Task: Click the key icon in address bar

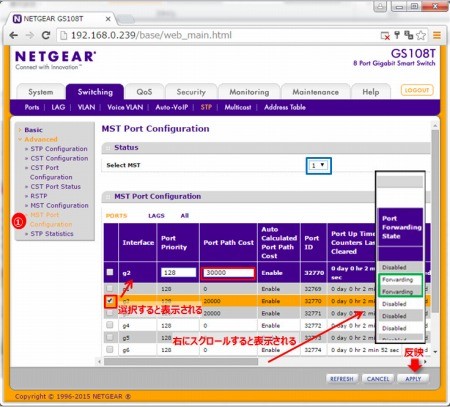Action: pos(397,35)
